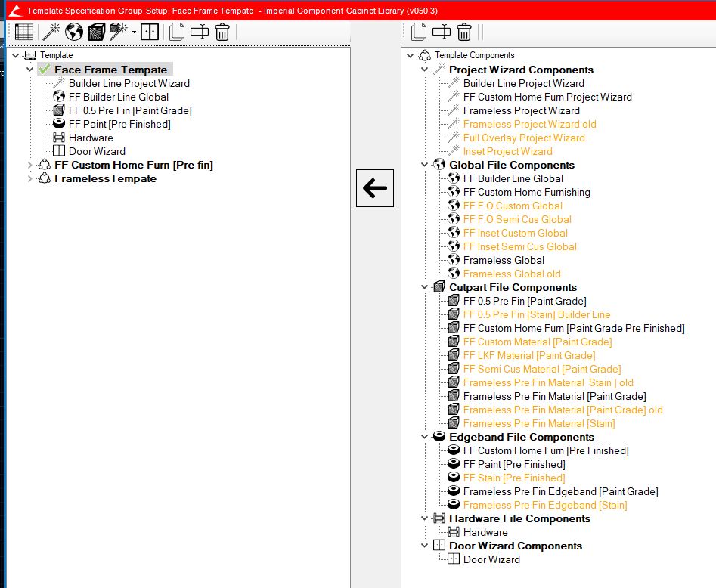The image size is (716, 588).
Task: Collapse Global File Components group
Action: 425,165
